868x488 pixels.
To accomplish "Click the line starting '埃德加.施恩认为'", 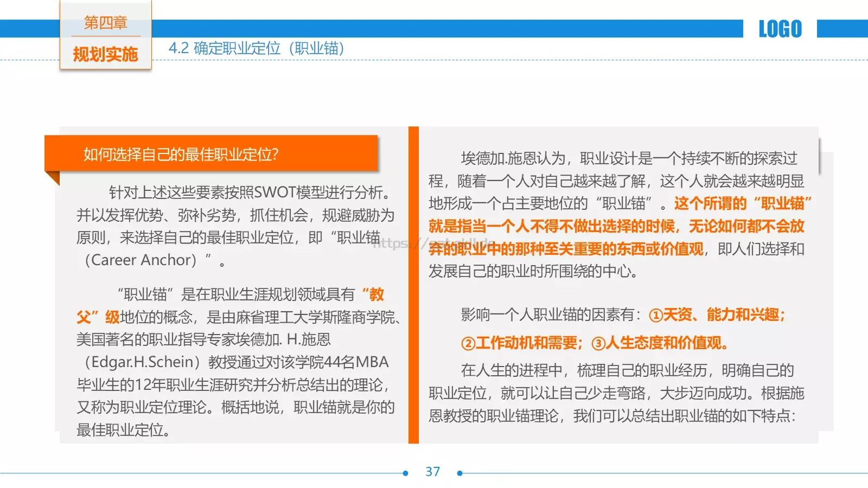I will pos(629,158).
